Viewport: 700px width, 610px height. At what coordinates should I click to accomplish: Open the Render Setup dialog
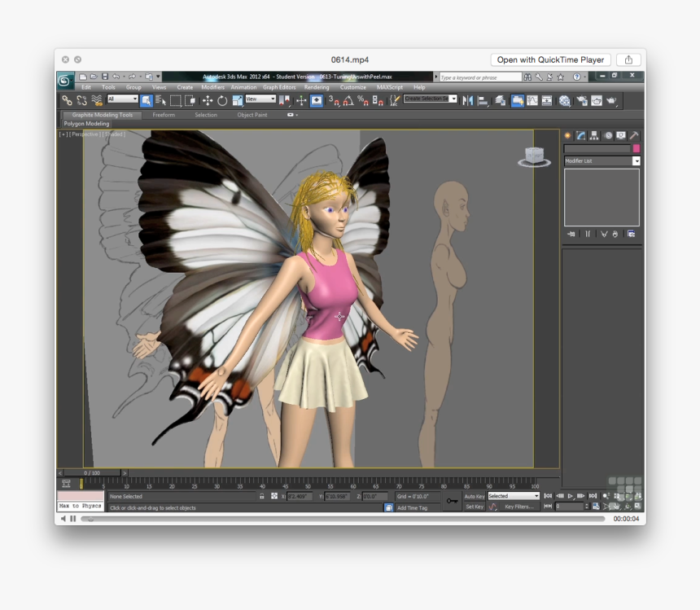click(581, 100)
